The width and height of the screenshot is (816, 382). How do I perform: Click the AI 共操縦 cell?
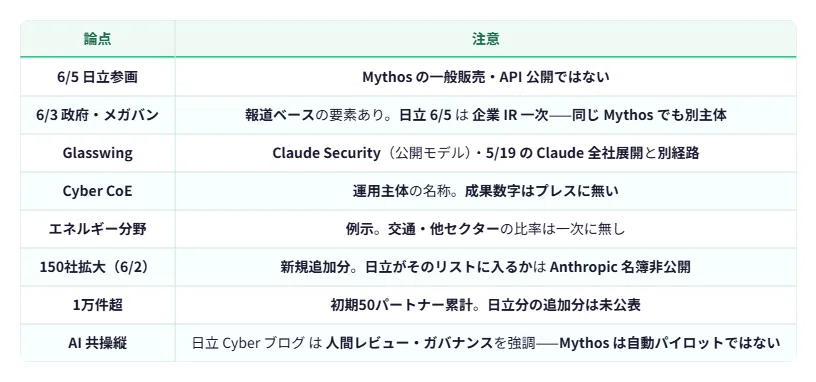(97, 343)
